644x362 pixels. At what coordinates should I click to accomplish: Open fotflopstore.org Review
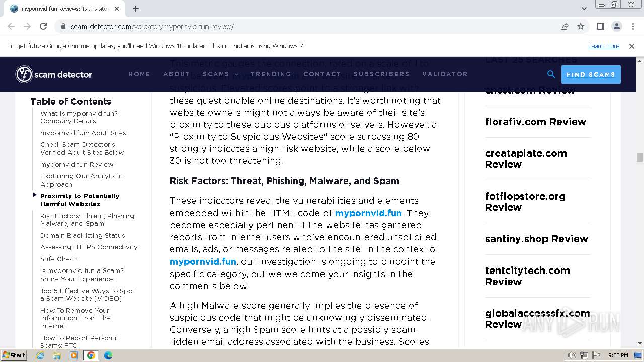pyautogui.click(x=525, y=202)
